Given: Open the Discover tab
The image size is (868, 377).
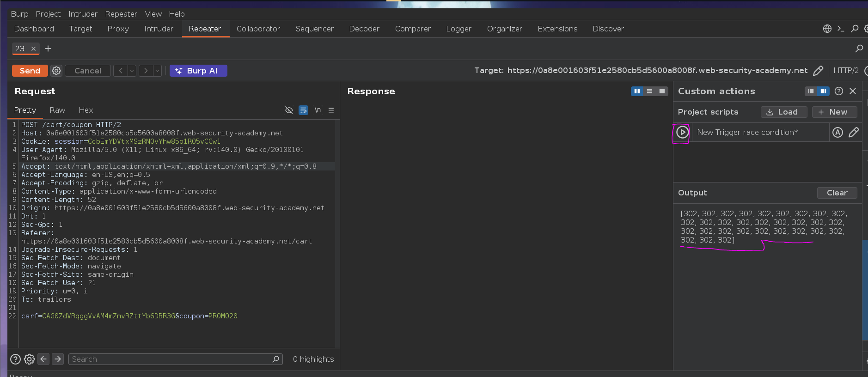Looking at the screenshot, I should coord(608,29).
